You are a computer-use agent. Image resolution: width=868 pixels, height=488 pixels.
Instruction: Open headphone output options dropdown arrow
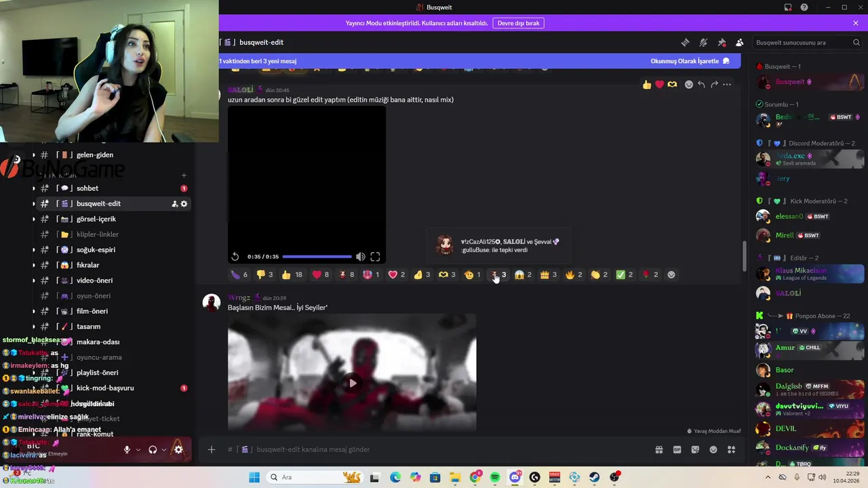pyautogui.click(x=164, y=449)
